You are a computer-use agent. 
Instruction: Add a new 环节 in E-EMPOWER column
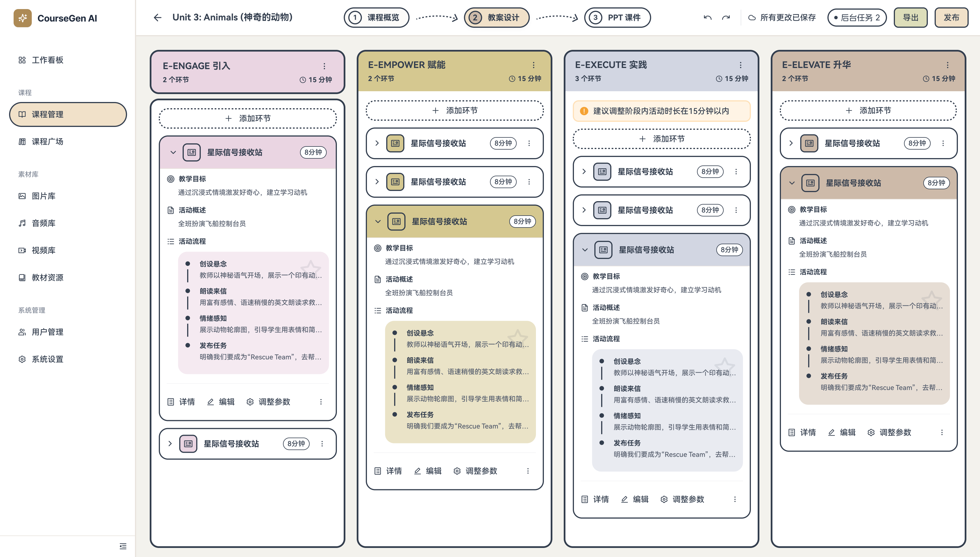tap(455, 110)
